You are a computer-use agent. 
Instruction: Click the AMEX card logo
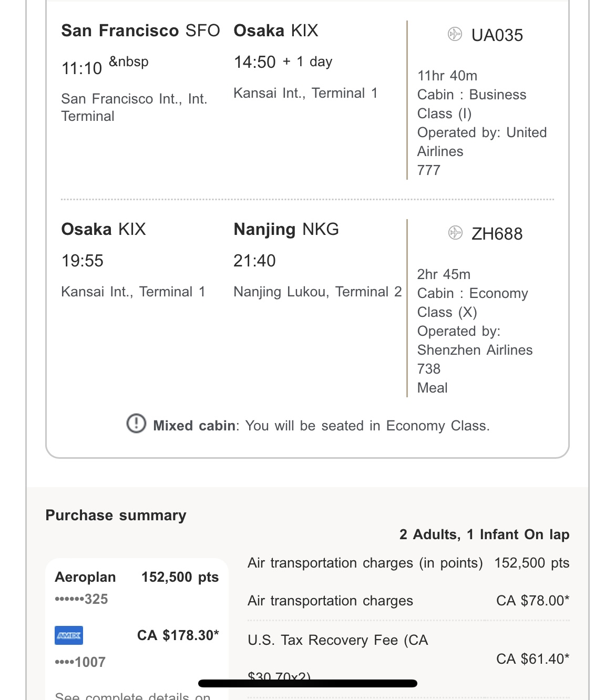point(69,635)
